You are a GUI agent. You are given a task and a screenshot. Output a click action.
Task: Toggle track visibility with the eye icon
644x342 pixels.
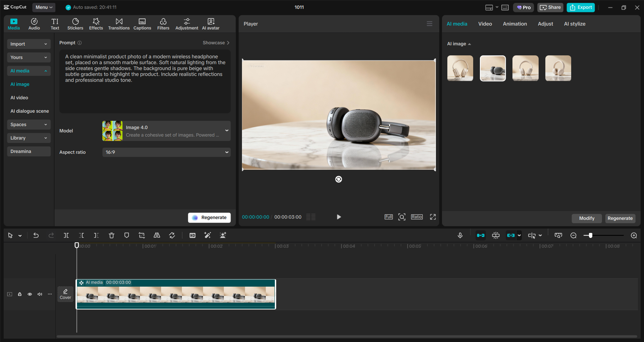(30, 294)
